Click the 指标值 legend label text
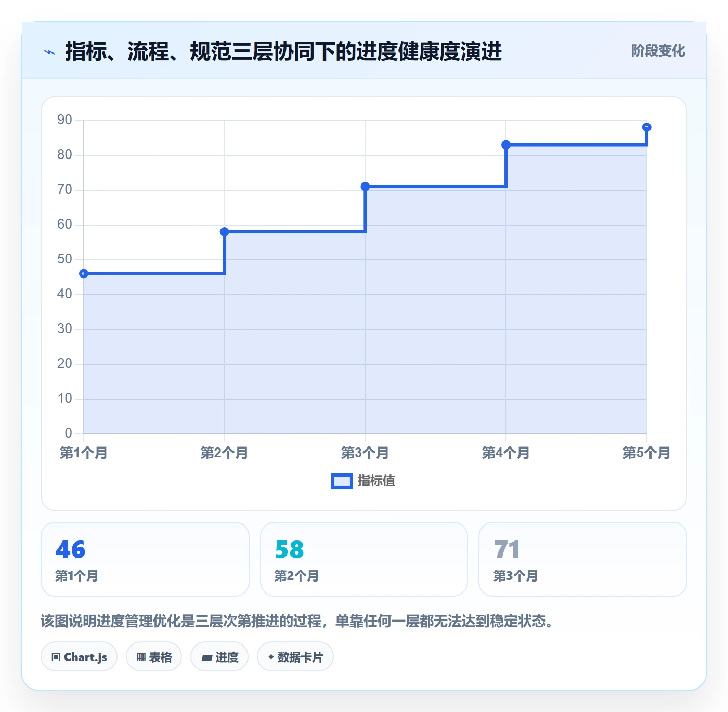Screen dimensions: 728x712 376,481
